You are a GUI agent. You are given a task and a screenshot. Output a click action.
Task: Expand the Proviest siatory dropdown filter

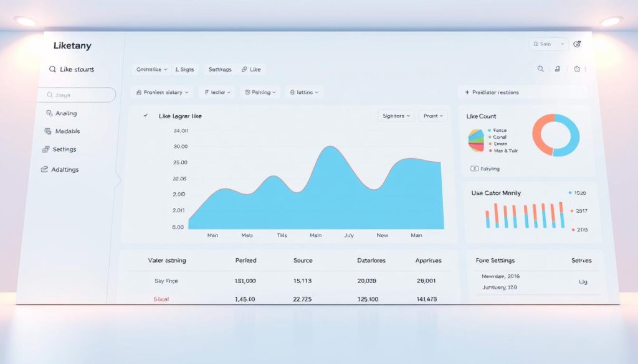tap(162, 92)
